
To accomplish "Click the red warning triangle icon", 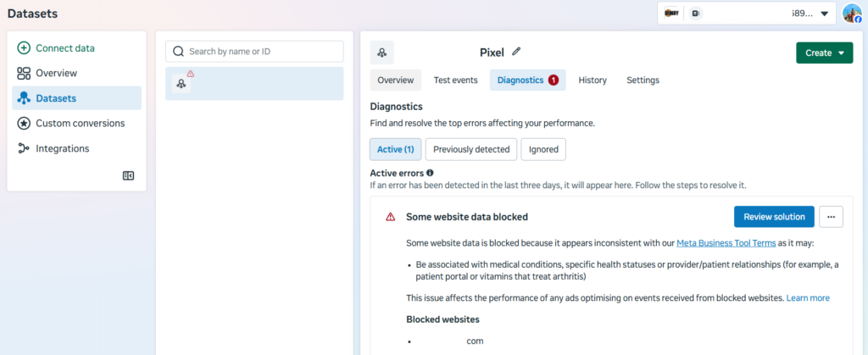I will tap(390, 217).
